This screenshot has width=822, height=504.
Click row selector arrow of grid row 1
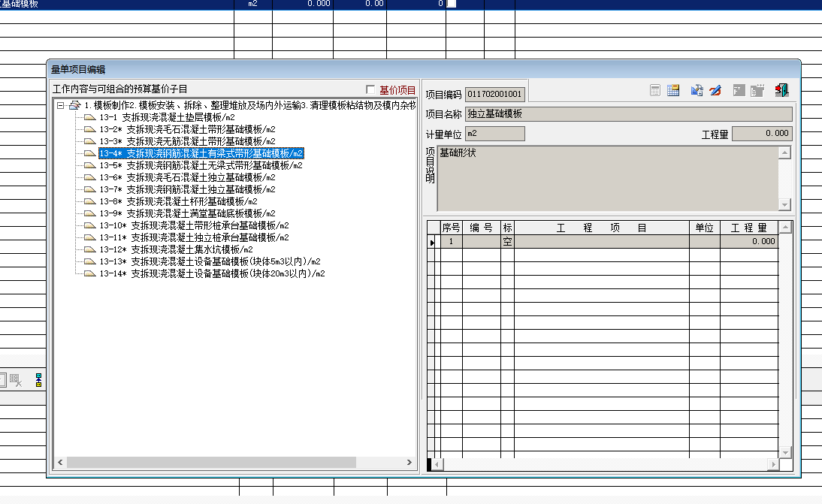pyautogui.click(x=433, y=242)
